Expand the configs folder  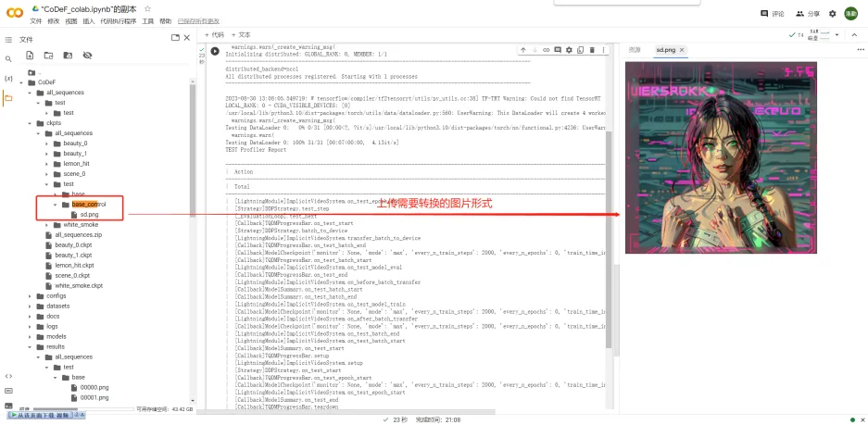[x=31, y=296]
